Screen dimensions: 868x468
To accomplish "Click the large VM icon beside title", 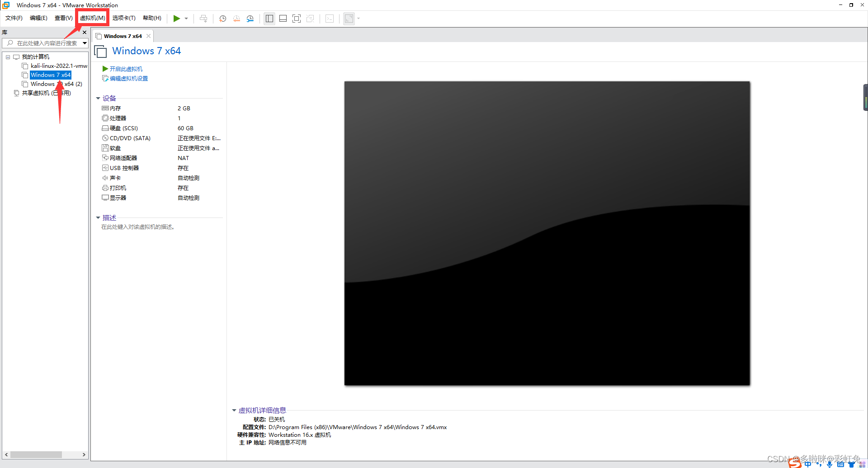I will pyautogui.click(x=101, y=51).
